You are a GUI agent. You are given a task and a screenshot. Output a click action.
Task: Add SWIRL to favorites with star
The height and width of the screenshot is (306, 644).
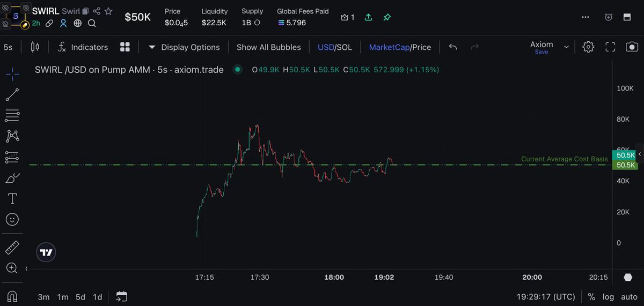point(108,11)
